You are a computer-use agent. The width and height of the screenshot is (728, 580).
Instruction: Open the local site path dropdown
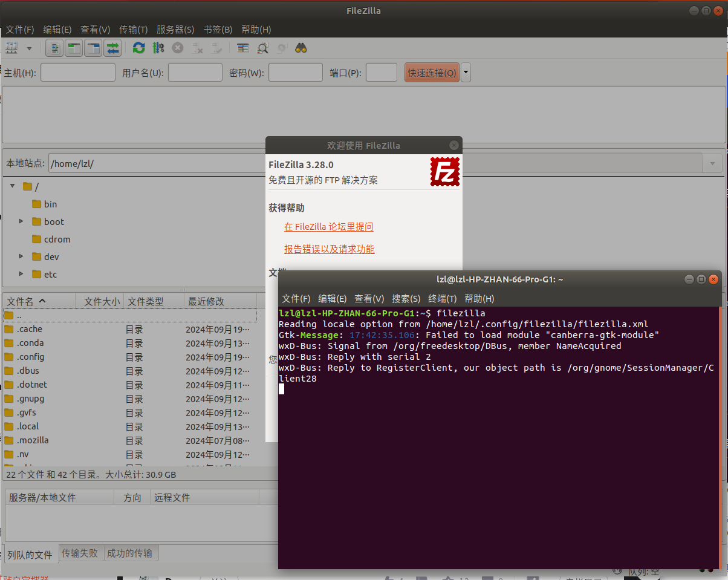(712, 163)
